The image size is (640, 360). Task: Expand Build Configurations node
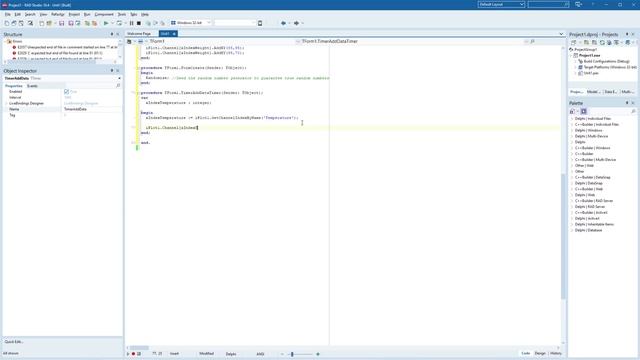click(x=576, y=61)
